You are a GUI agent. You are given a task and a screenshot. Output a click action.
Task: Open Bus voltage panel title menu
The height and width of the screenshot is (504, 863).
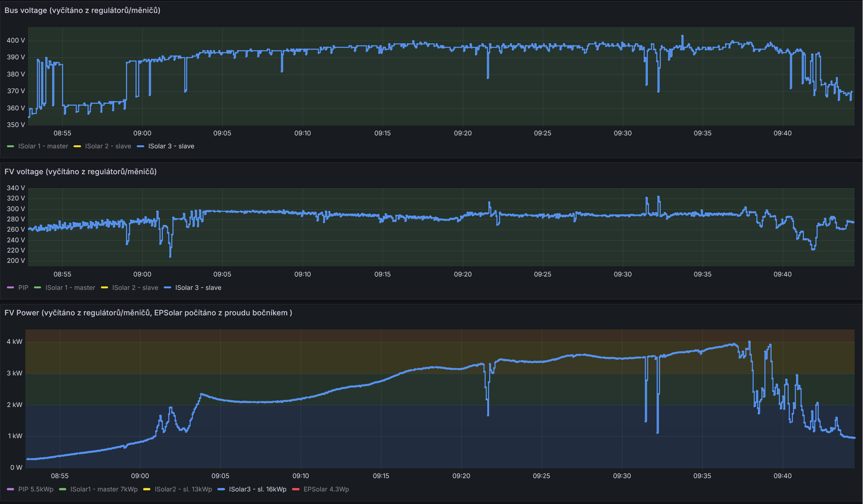82,10
